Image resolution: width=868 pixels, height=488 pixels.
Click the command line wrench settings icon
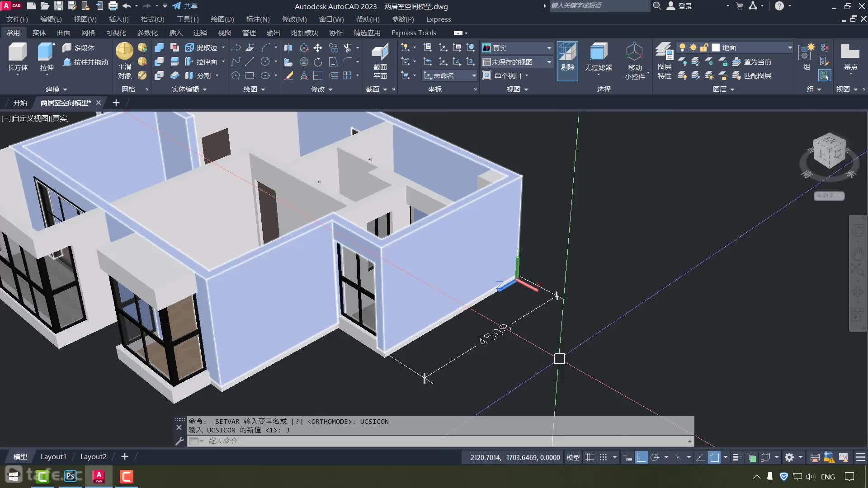[179, 441]
